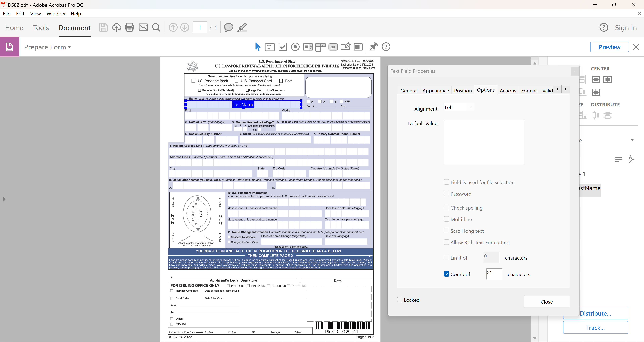
Task: Enable Multi-line for the text field
Action: tap(446, 219)
